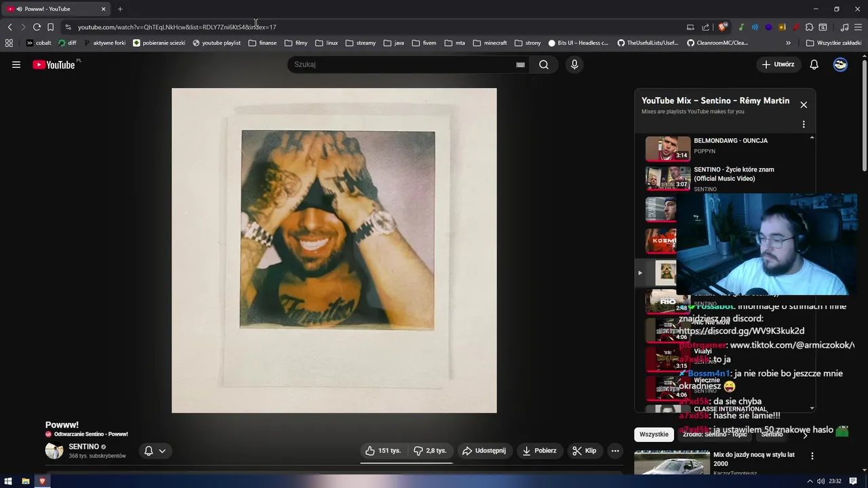Screen dimensions: 868x488
Task: Expand the minecraft bookmarks folder
Action: (490, 43)
